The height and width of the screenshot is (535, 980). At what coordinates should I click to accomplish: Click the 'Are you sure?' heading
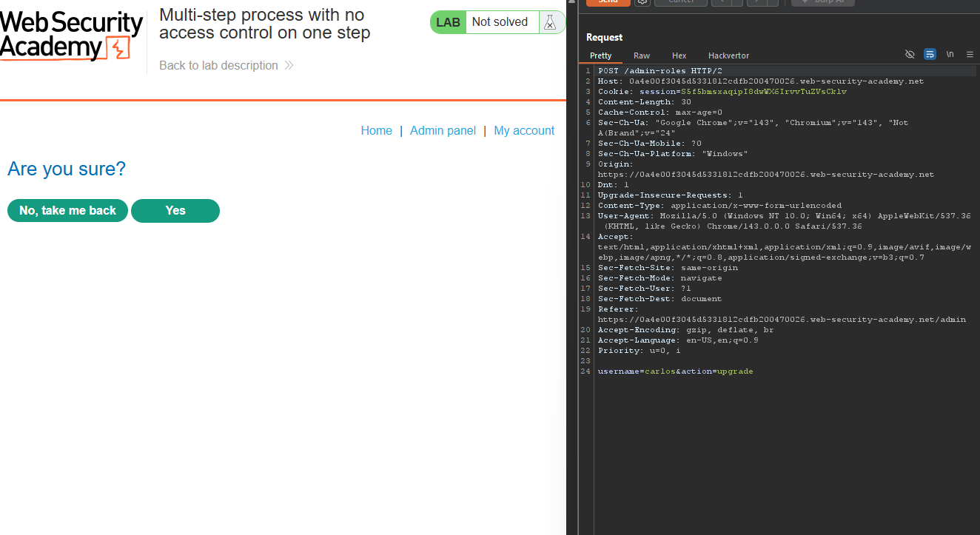point(67,169)
